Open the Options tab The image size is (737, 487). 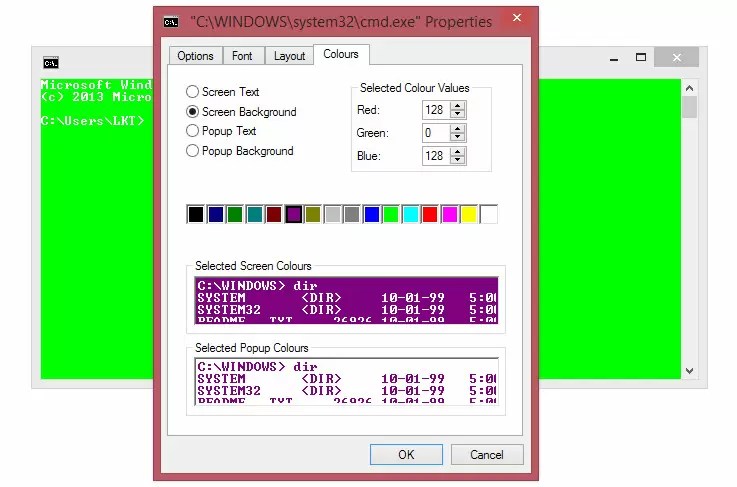(196, 56)
